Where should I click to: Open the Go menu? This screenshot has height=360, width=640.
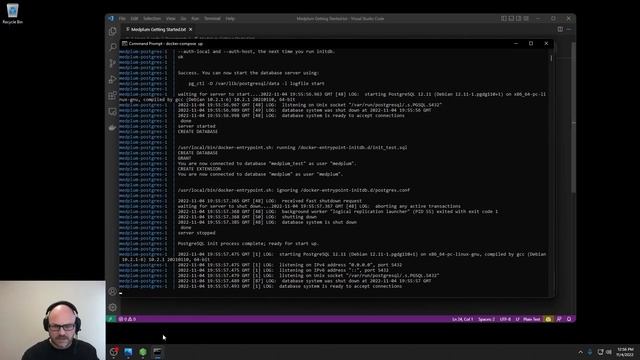[x=184, y=18]
